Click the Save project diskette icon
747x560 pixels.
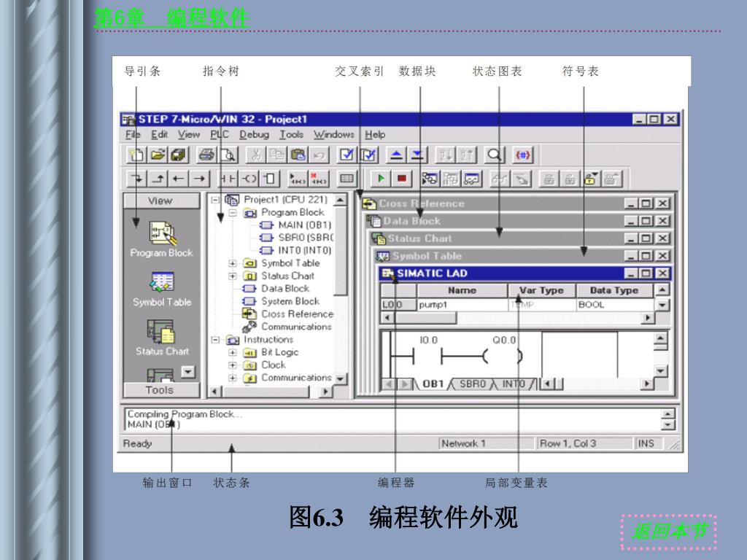(179, 155)
